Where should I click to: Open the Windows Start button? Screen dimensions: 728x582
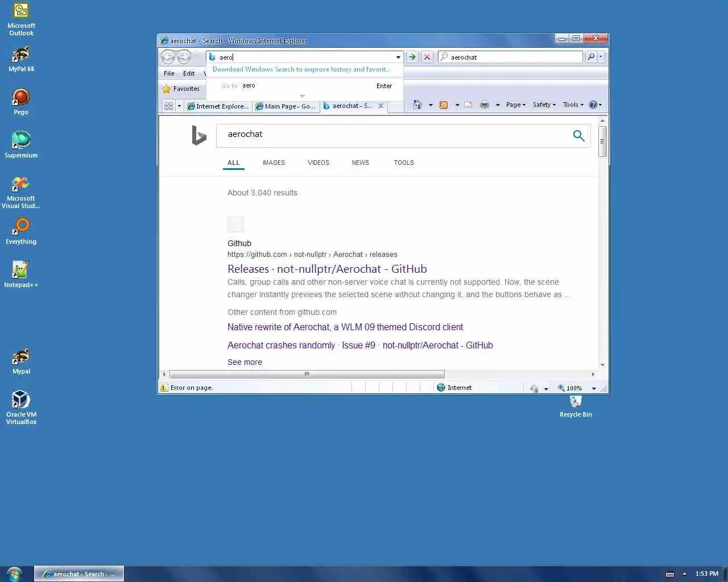pyautogui.click(x=14, y=573)
